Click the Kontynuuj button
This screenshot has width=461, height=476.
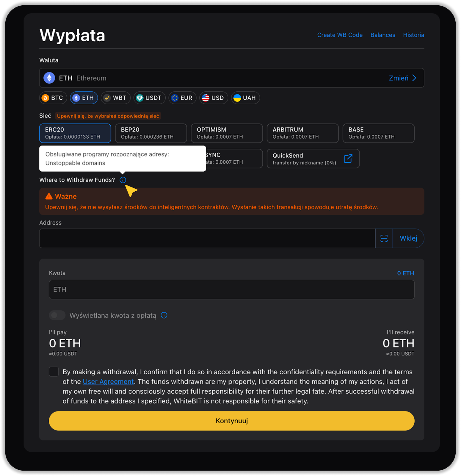(232, 421)
